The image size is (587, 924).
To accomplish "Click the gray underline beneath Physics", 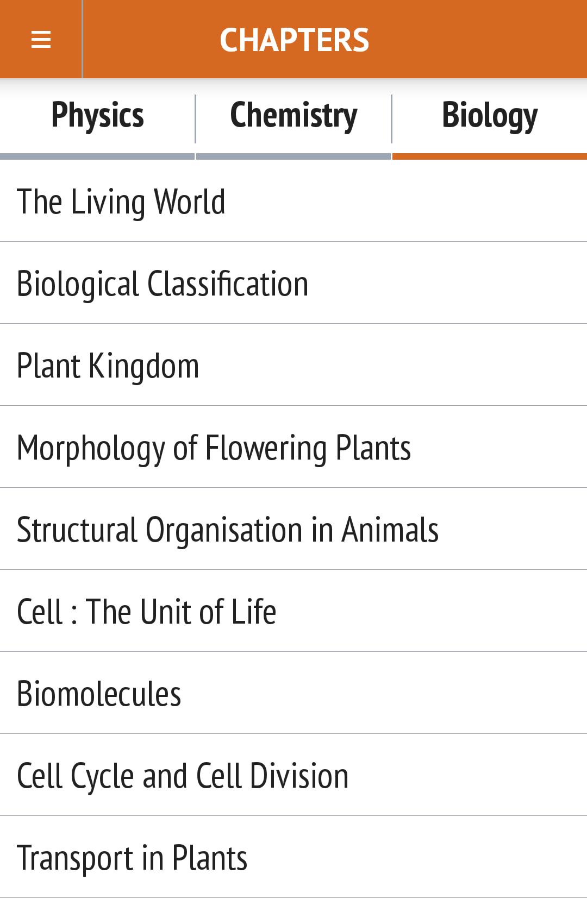I will (x=97, y=156).
